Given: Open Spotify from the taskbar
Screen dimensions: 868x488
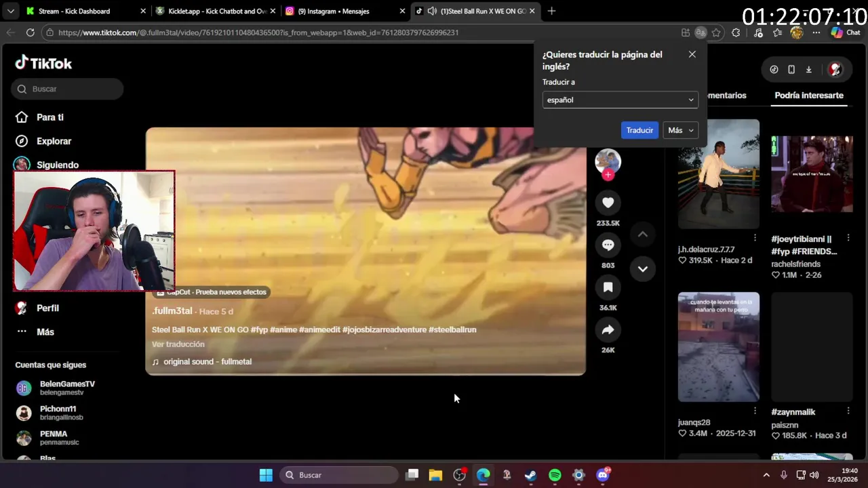Looking at the screenshot, I should point(555,475).
